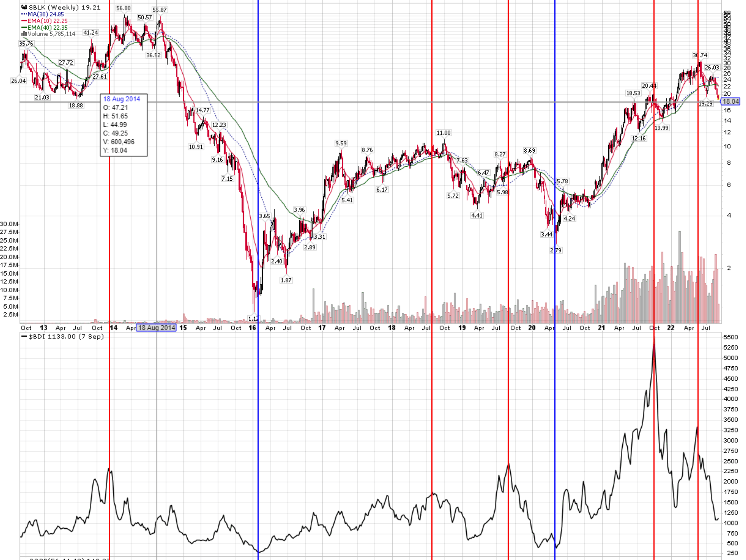
Task: Click the 18.04 crosshair price marker
Action: pos(730,101)
